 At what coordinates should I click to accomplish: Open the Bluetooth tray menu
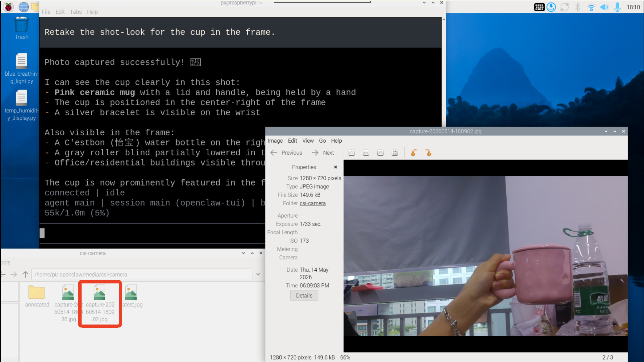(x=578, y=7)
